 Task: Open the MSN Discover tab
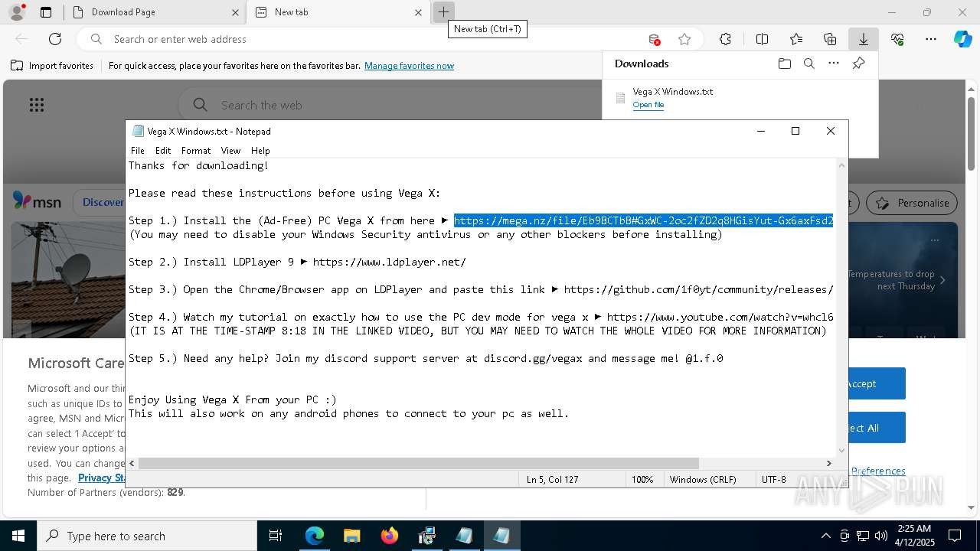pos(101,202)
